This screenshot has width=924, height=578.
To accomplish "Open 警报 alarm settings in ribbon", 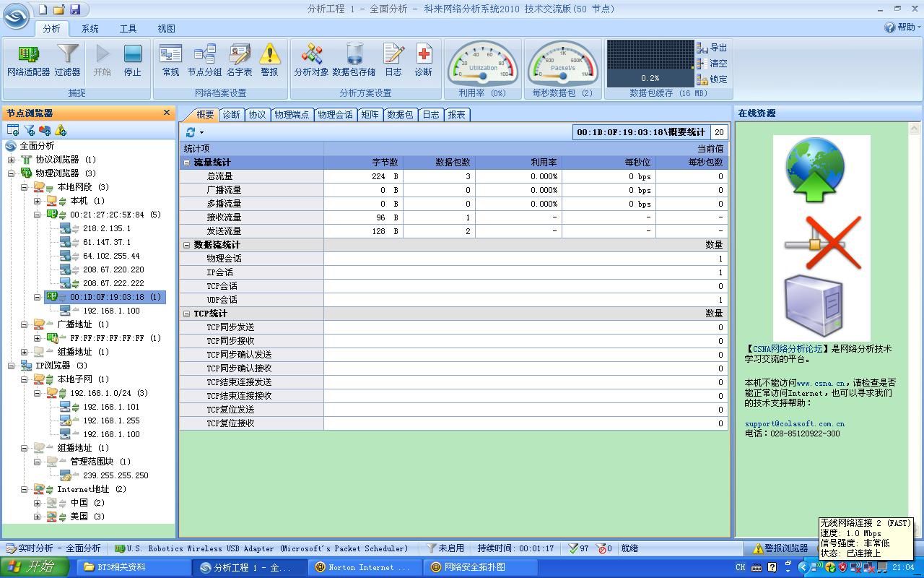I will pyautogui.click(x=269, y=61).
